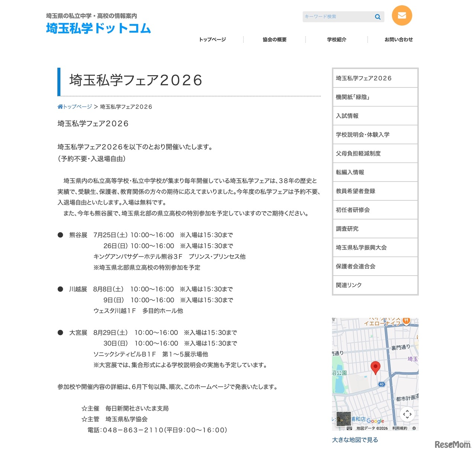Open 保護者会連合会 sidebar item
This screenshot has height=453, width=476.
point(375,266)
